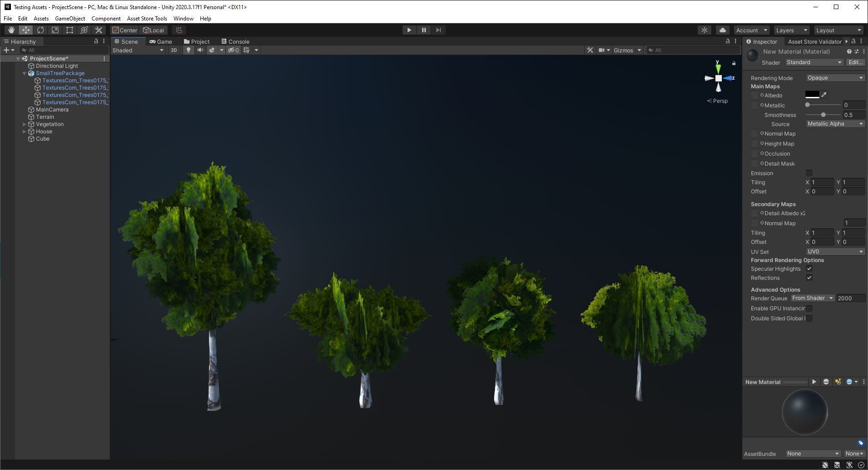
Task: Toggle scene effects (skybox, fog)
Action: (212, 50)
